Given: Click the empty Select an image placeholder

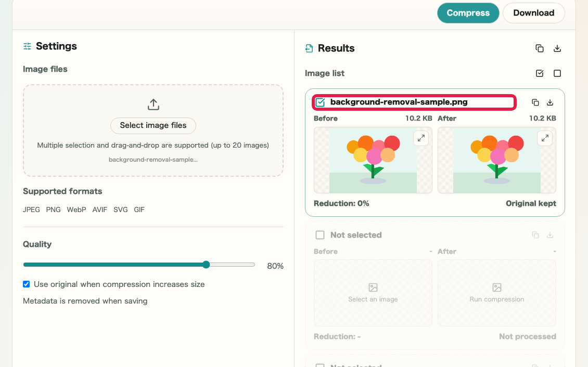Looking at the screenshot, I should click(x=373, y=293).
